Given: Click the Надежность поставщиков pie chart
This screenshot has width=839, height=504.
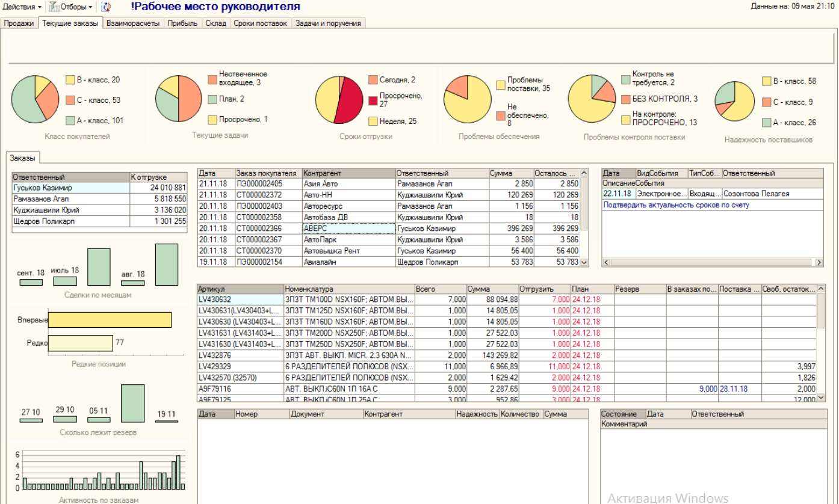Looking at the screenshot, I should point(734,100).
